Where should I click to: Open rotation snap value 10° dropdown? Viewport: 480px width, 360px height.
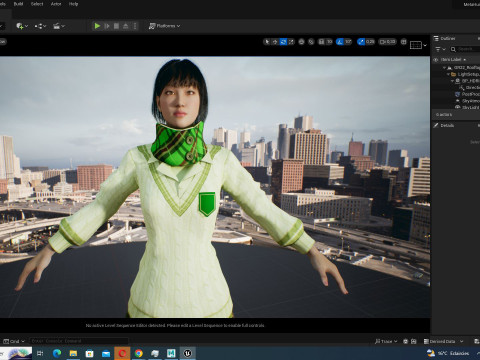click(x=348, y=42)
